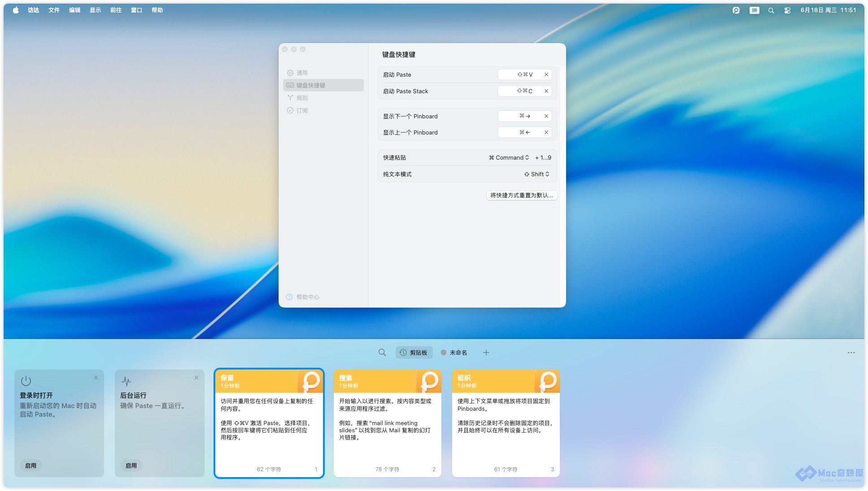
Task: Click the Paste app icon on 保留 card
Action: coord(310,381)
